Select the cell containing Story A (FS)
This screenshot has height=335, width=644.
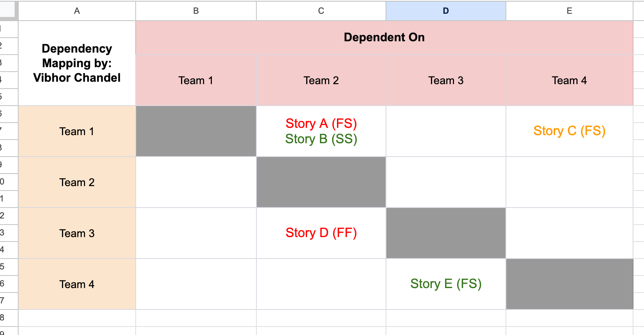pos(321,123)
